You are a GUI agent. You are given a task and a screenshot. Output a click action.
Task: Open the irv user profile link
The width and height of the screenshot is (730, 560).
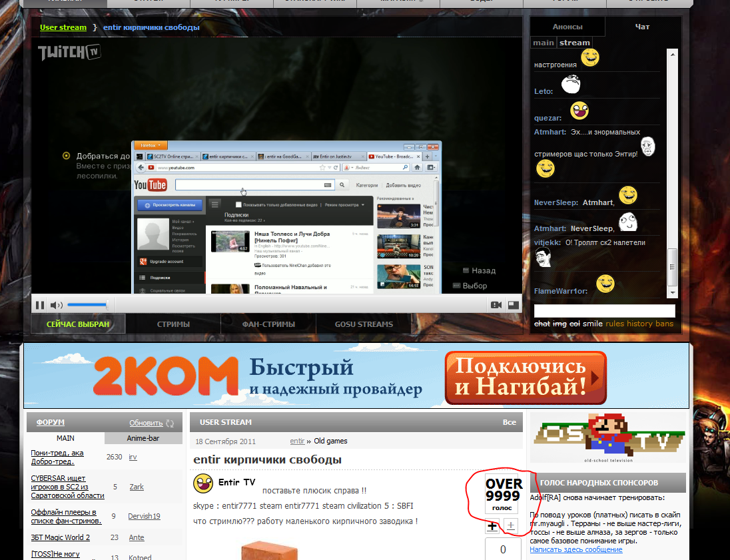tap(133, 457)
